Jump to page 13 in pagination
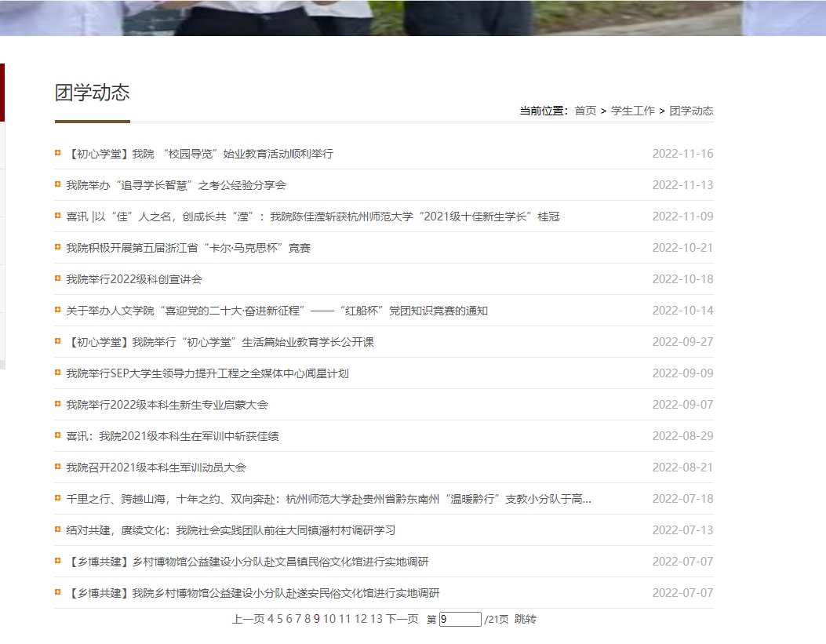This screenshot has height=644, width=826. (x=375, y=619)
